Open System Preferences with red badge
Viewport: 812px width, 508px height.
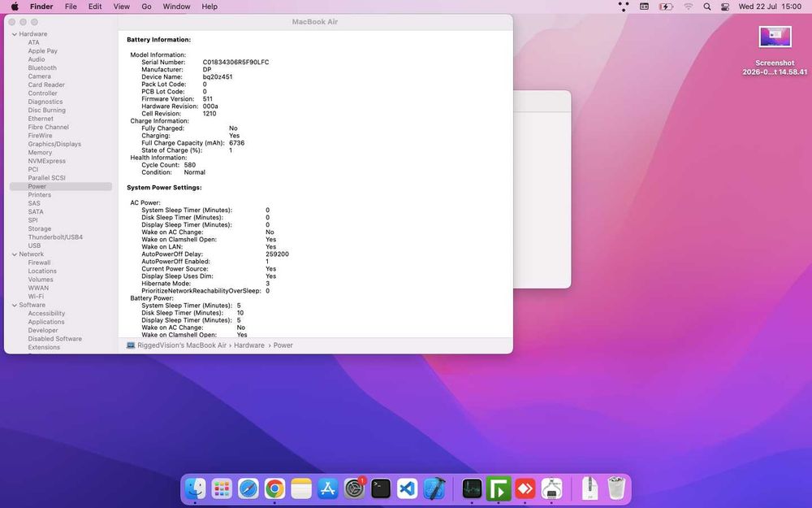tap(354, 488)
